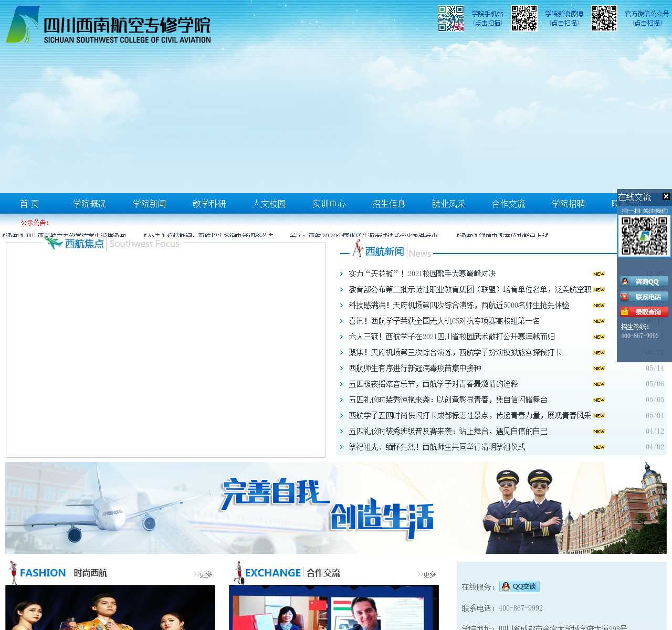Select the 教学科研 navigation item
The height and width of the screenshot is (630, 672).
[209, 204]
